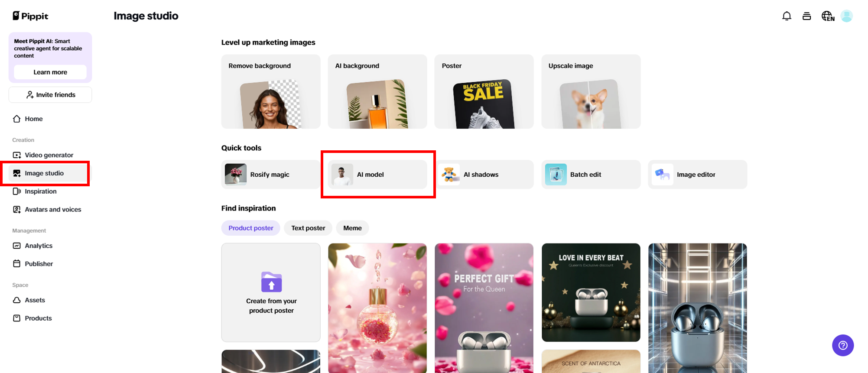The image size is (868, 373).
Task: Open the Inspiration section in the sidebar
Action: coord(40,191)
